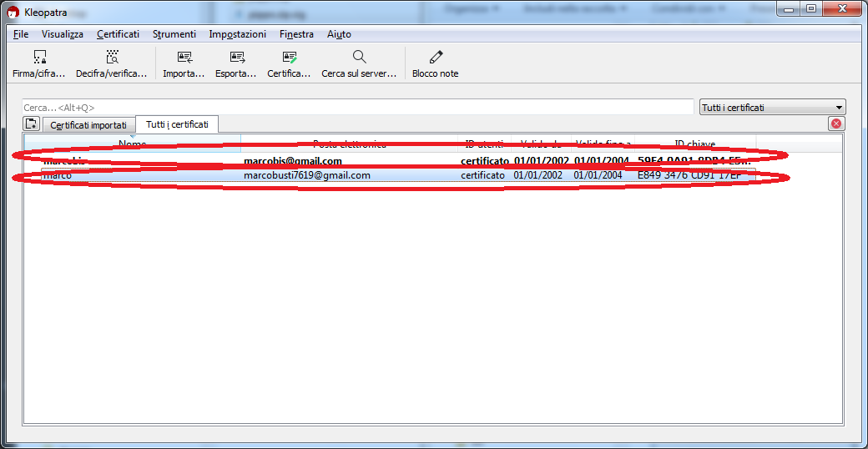Sort by the Nome column header
The height and width of the screenshot is (449, 868).
133,144
